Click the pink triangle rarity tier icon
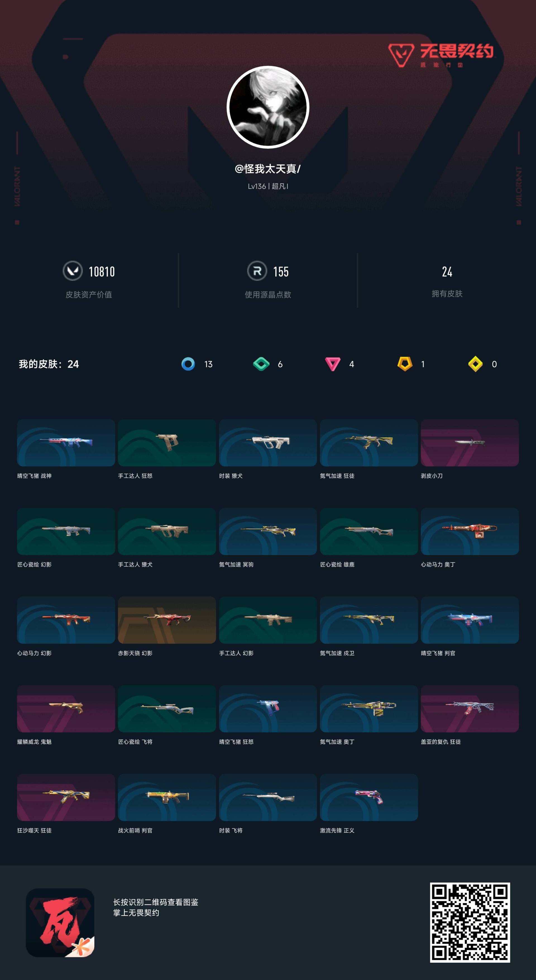The image size is (536, 980). coord(332,364)
